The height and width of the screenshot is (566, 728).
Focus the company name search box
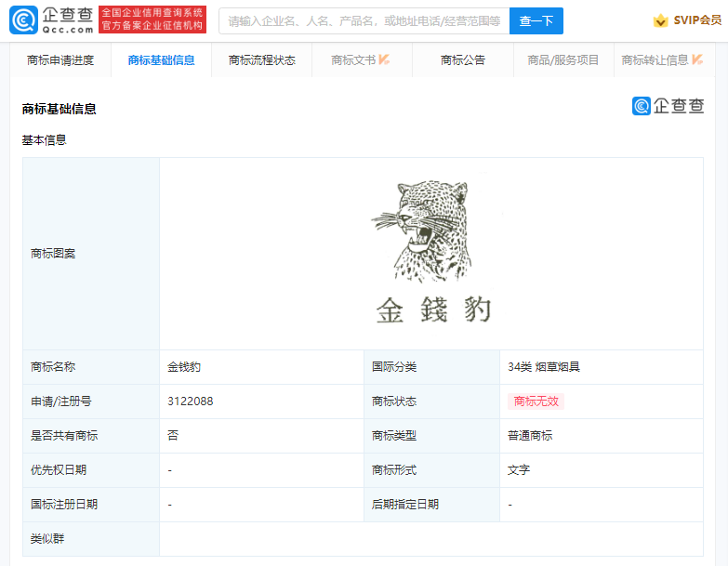tap(364, 20)
